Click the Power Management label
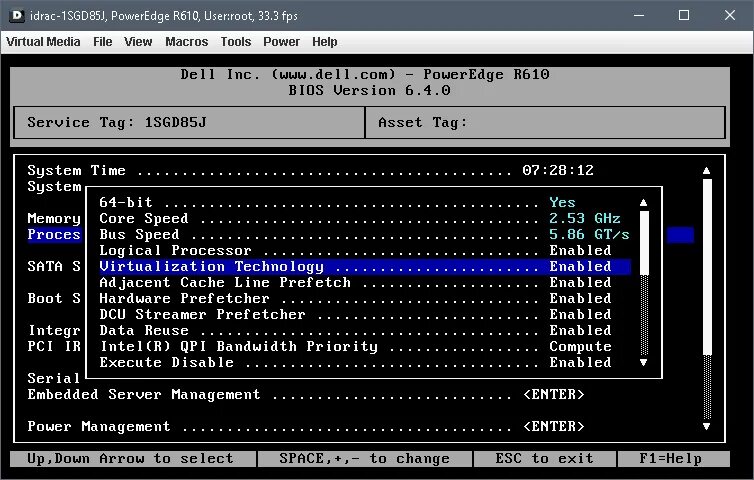The height and width of the screenshot is (480, 754). pos(99,426)
